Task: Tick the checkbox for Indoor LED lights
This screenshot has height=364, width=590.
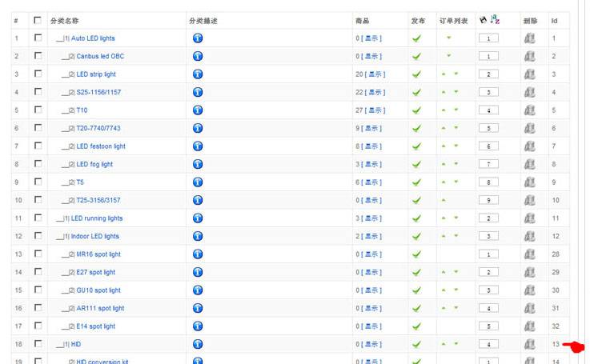Action: point(38,236)
